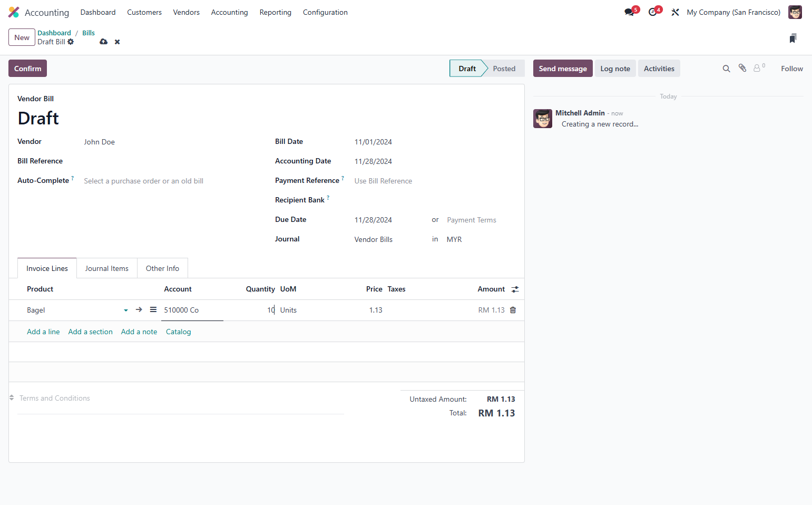Click Add a line link
Image resolution: width=812 pixels, height=505 pixels.
(x=43, y=332)
